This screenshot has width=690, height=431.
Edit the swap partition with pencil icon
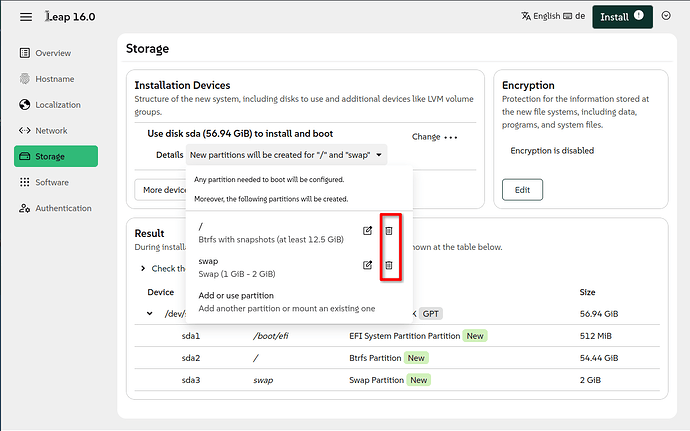(x=367, y=265)
